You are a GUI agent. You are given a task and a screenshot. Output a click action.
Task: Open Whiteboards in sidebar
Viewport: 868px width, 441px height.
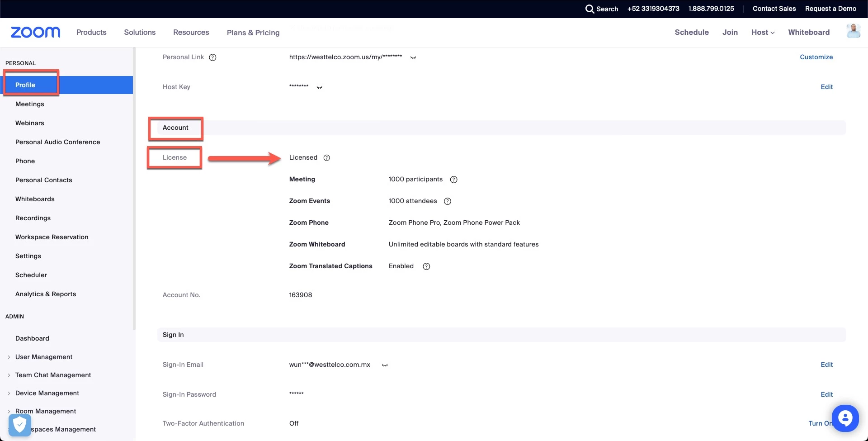[35, 199]
